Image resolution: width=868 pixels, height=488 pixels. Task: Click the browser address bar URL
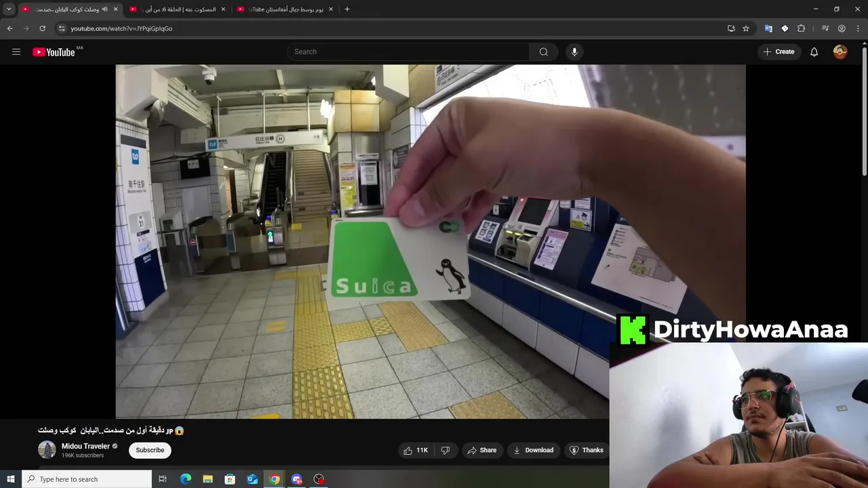pos(121,28)
